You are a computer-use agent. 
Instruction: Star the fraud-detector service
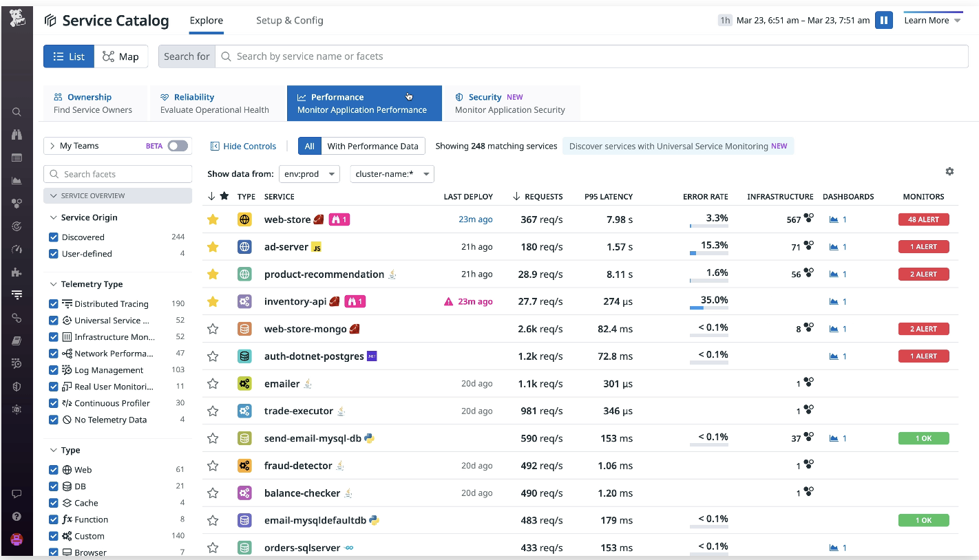click(x=213, y=466)
